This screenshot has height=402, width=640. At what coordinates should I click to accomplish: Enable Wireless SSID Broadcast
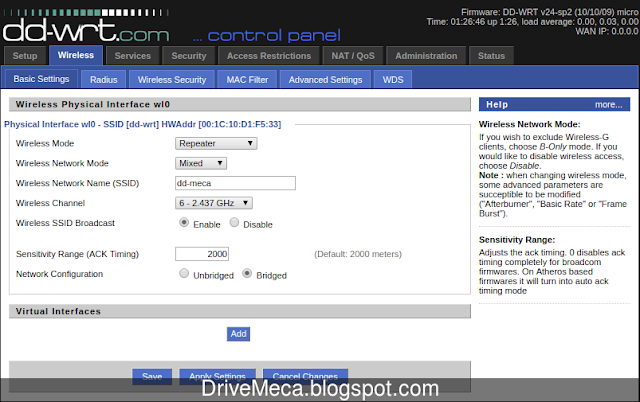pos(184,222)
